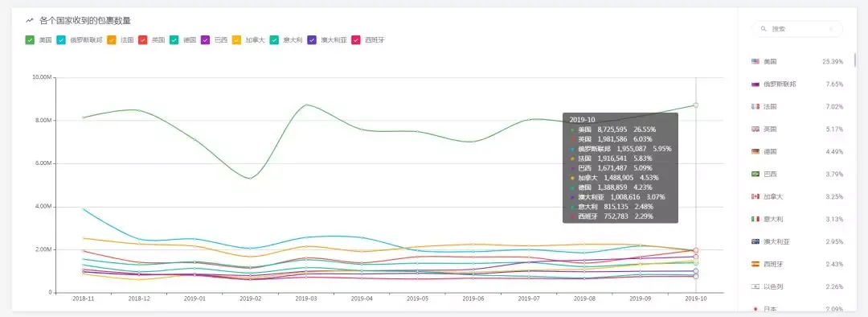
Task: Click the 法国 flag in the country list
Action: click(x=755, y=106)
